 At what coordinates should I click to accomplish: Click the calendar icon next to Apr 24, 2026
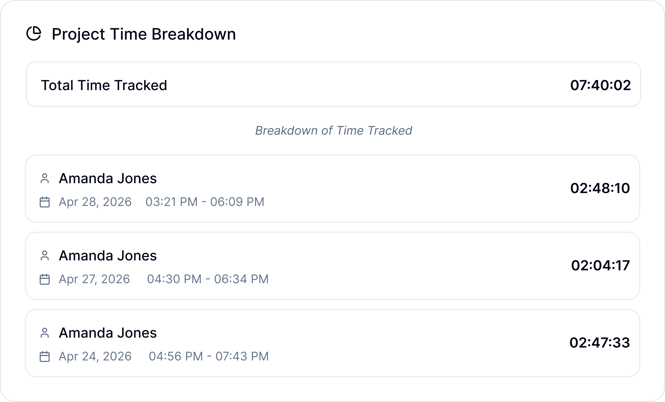(44, 356)
